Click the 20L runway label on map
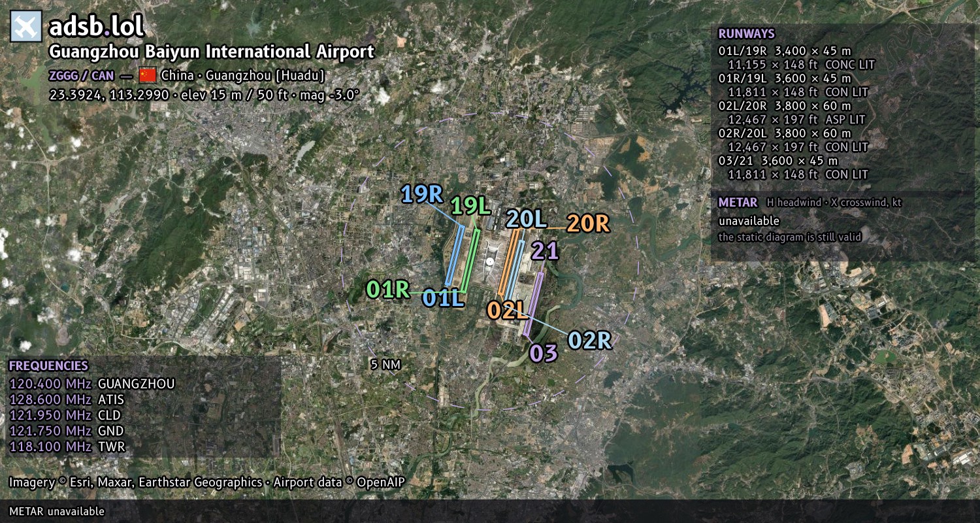Viewport: 980px width, 523px height. pos(527,219)
